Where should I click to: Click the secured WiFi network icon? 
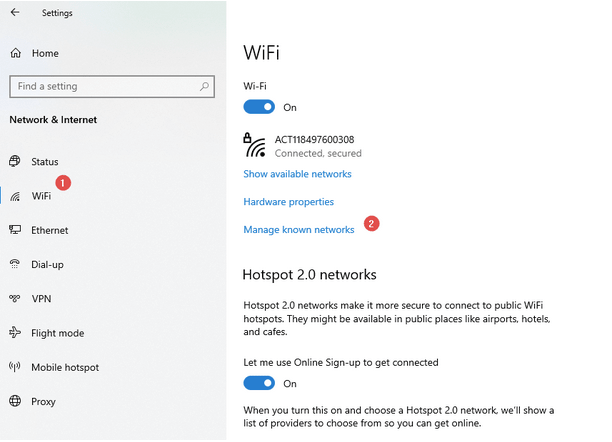pyautogui.click(x=254, y=145)
